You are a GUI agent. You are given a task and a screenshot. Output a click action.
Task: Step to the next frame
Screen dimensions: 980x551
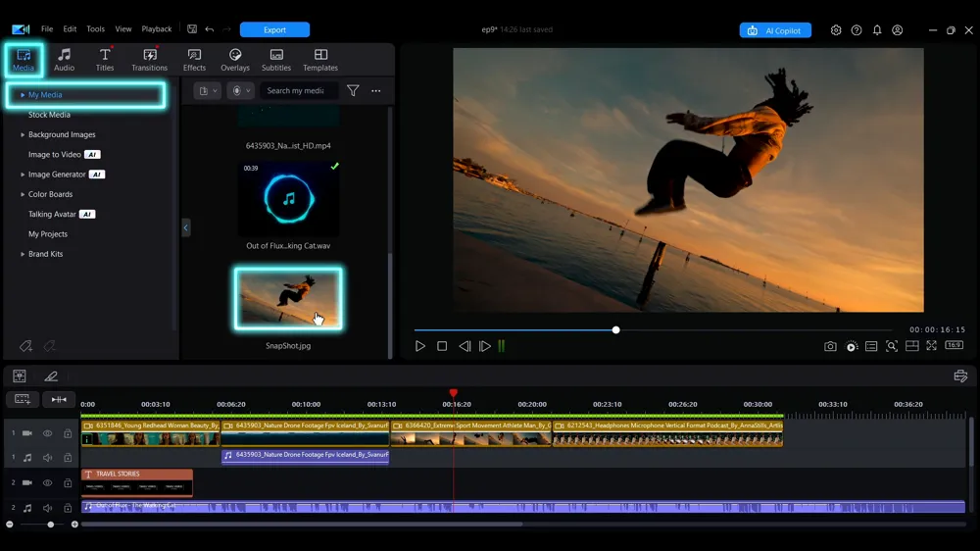485,346
